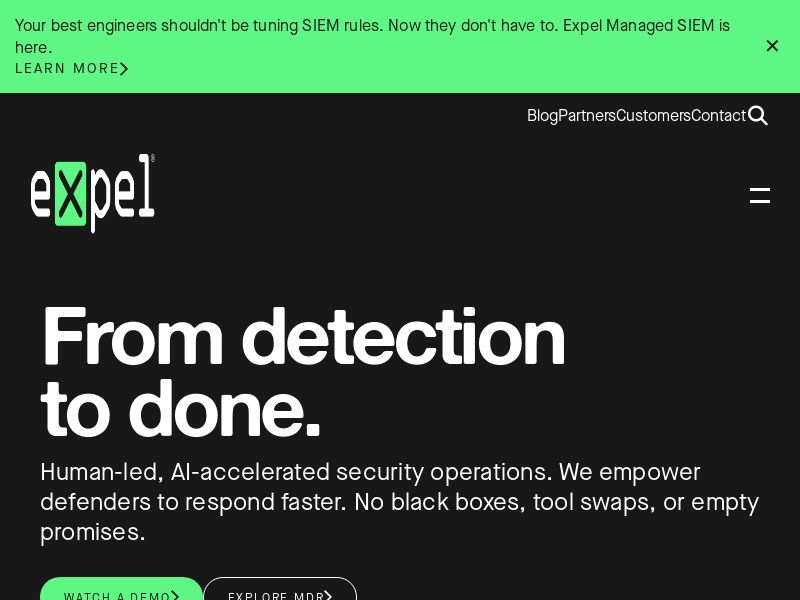Dismiss the green SIEM announcement banner
This screenshot has height=600, width=800.
click(772, 46)
